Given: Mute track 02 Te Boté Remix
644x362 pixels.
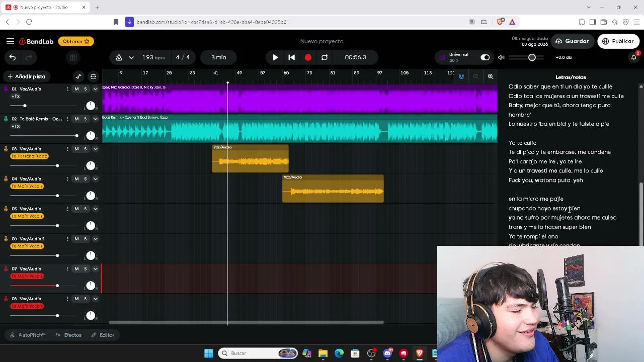Looking at the screenshot, I should click(76, 119).
